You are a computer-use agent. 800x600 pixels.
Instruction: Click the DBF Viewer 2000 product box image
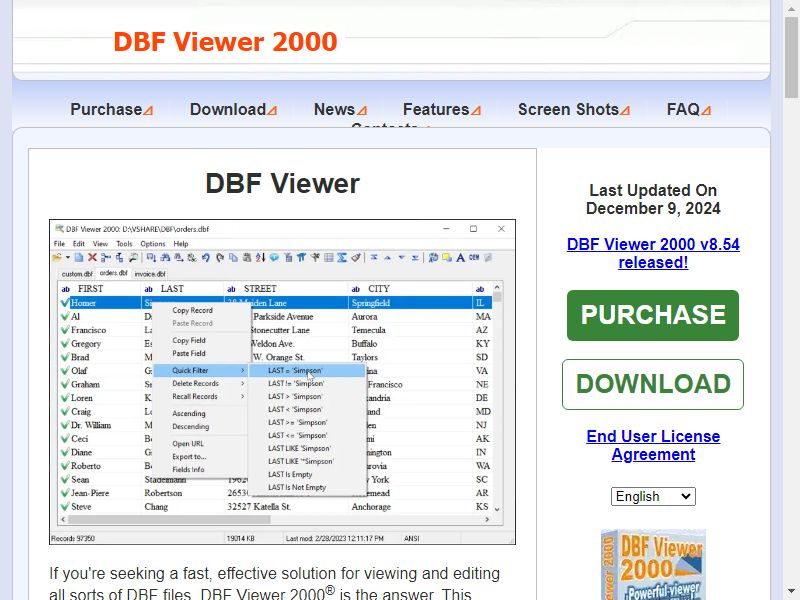pos(653,564)
